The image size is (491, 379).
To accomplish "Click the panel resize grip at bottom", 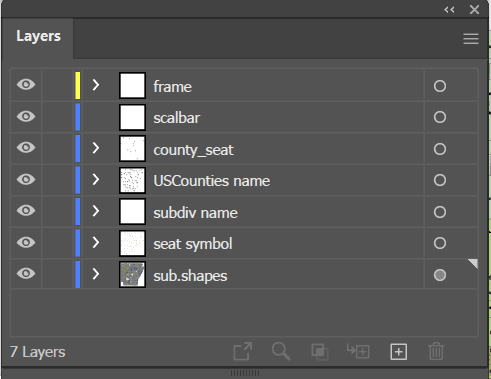I will [x=245, y=373].
